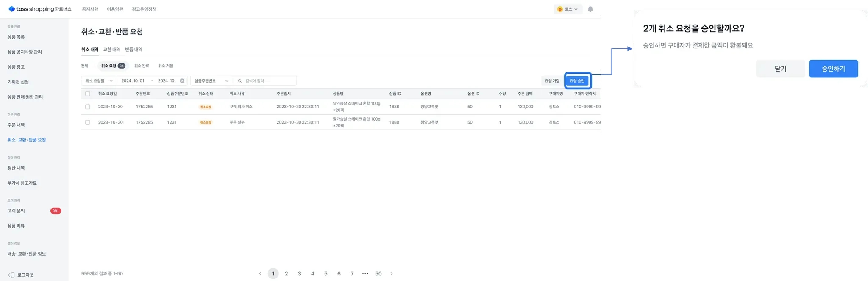The height and width of the screenshot is (281, 868).
Task: Clear the date range with the X icon
Action: tap(182, 81)
